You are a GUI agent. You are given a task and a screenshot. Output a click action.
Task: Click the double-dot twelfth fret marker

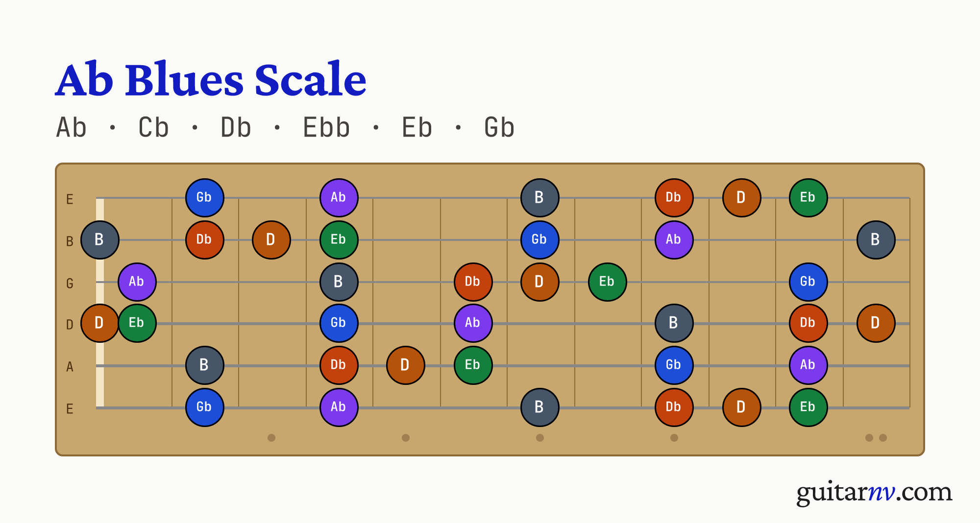coord(876,438)
